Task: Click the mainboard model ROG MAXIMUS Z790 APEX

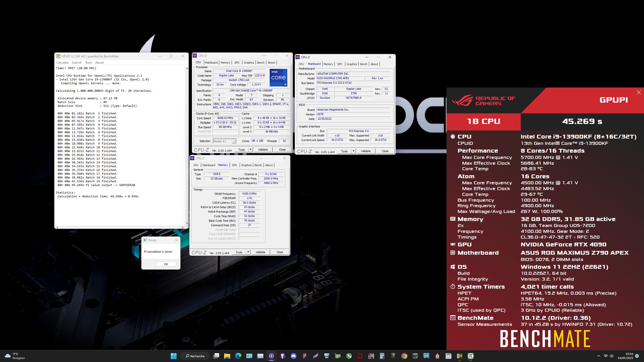Action: 340,78
